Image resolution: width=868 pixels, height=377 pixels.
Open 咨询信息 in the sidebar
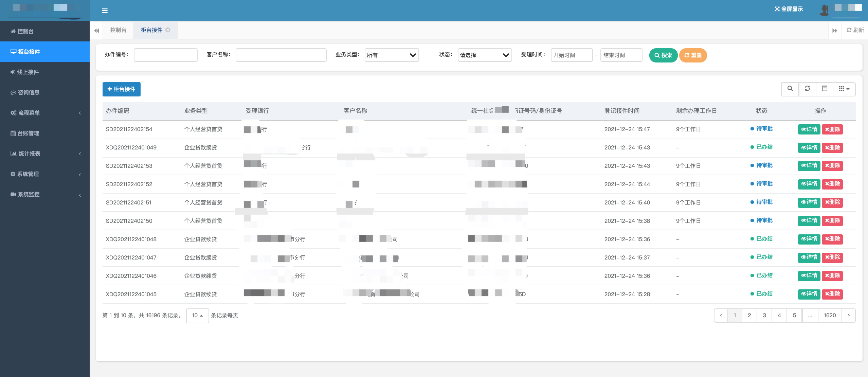45,92
